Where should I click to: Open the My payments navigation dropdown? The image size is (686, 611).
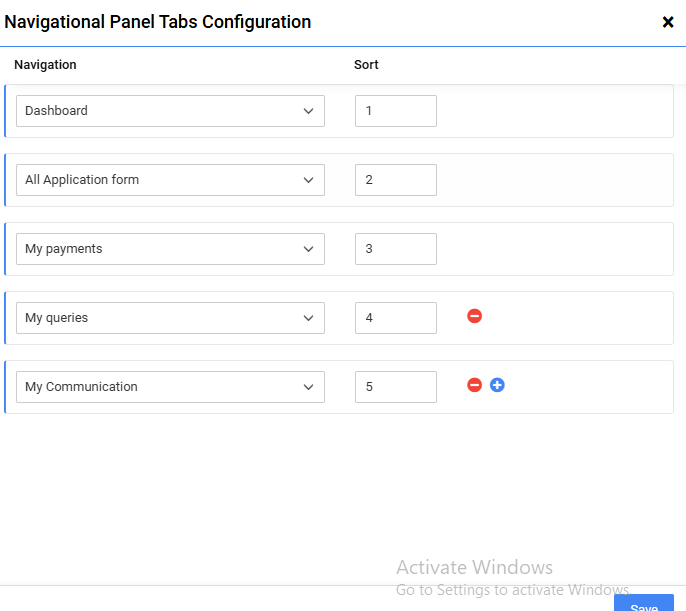point(170,249)
